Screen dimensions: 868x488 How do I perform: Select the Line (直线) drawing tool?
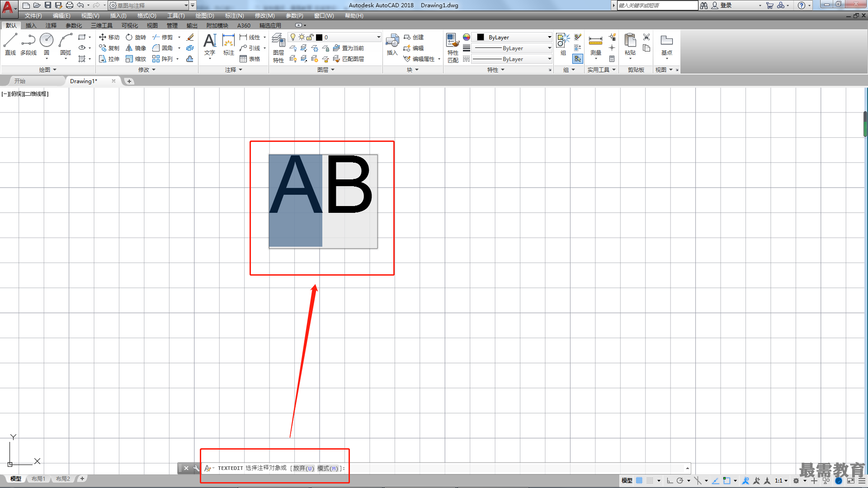10,44
